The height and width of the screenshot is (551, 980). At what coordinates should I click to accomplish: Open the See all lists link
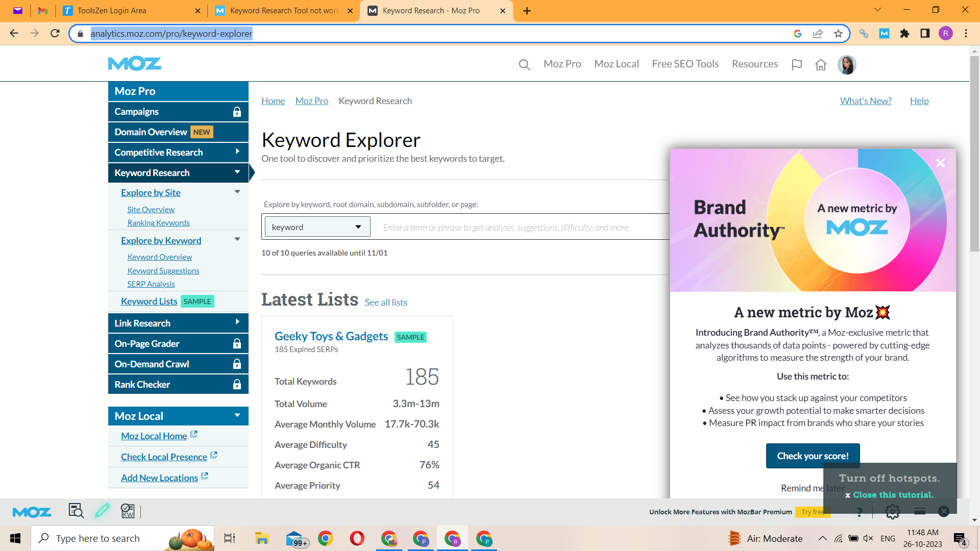point(386,303)
